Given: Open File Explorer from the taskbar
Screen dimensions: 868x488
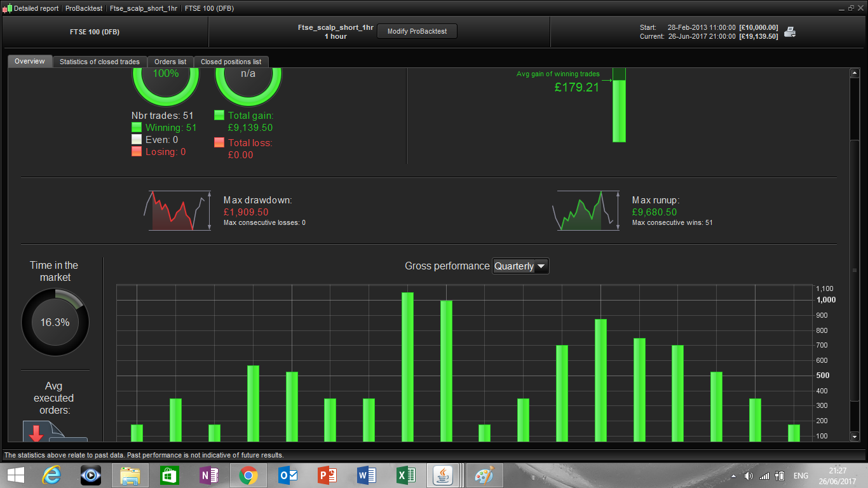Looking at the screenshot, I should (x=130, y=475).
